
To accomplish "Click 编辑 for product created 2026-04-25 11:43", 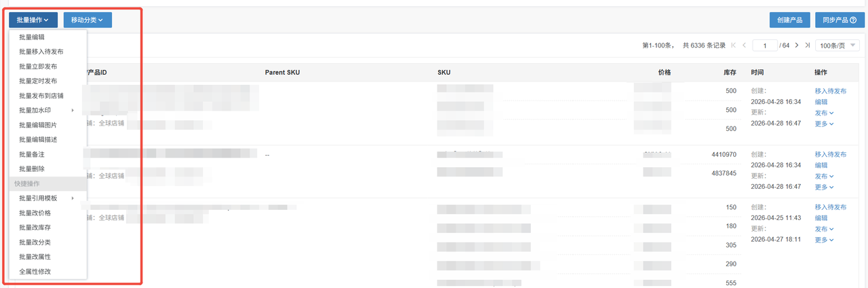I will 821,218.
